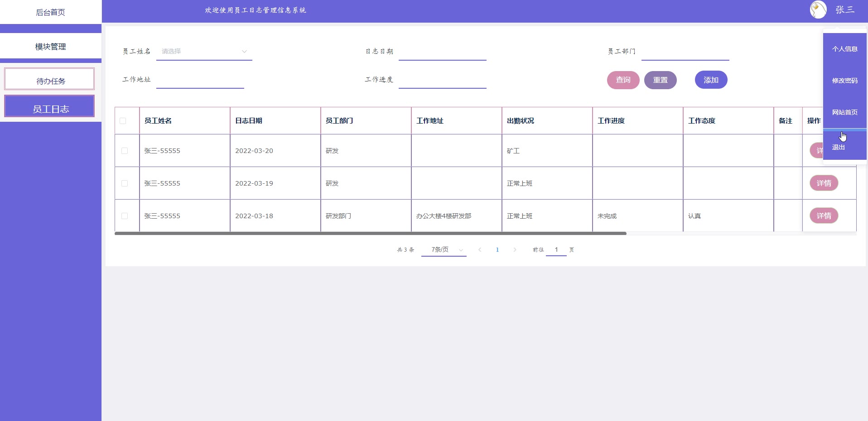The width and height of the screenshot is (868, 421).
Task: Click the 添加 button
Action: 711,80
